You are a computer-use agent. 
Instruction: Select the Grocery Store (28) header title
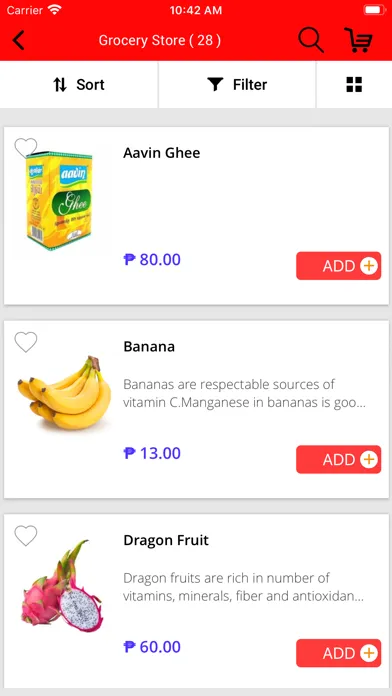click(160, 40)
